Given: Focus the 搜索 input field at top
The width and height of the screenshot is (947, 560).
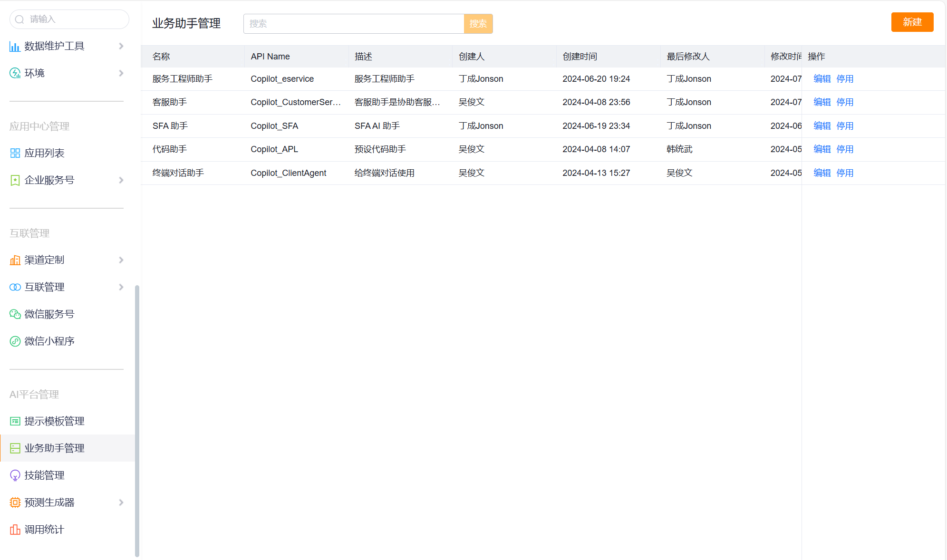Looking at the screenshot, I should point(354,24).
